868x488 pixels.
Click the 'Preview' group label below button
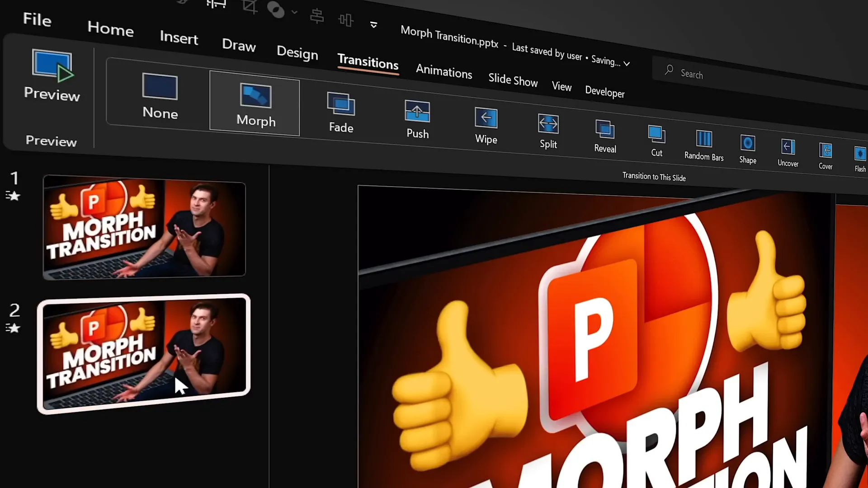51,141
